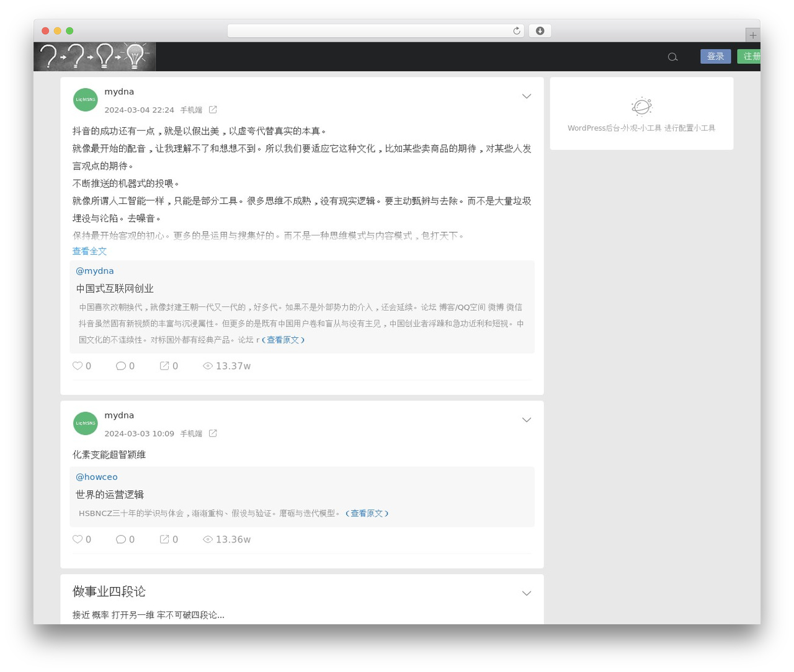Click the planet icon in sidebar widget

point(641,106)
